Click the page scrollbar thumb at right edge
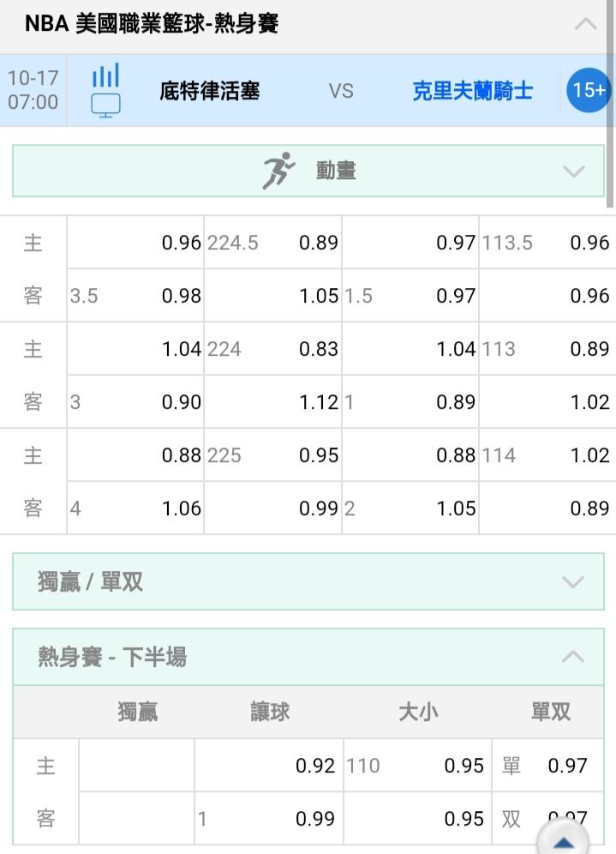The image size is (616, 854). pyautogui.click(x=611, y=104)
